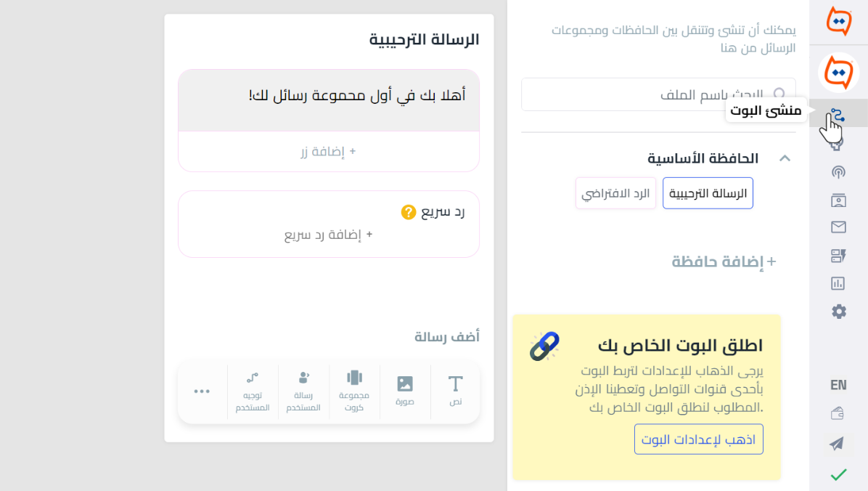Screen dimensions: 868x491
Task: Click إضافة رد سريع to add quick reply
Action: [x=328, y=235]
